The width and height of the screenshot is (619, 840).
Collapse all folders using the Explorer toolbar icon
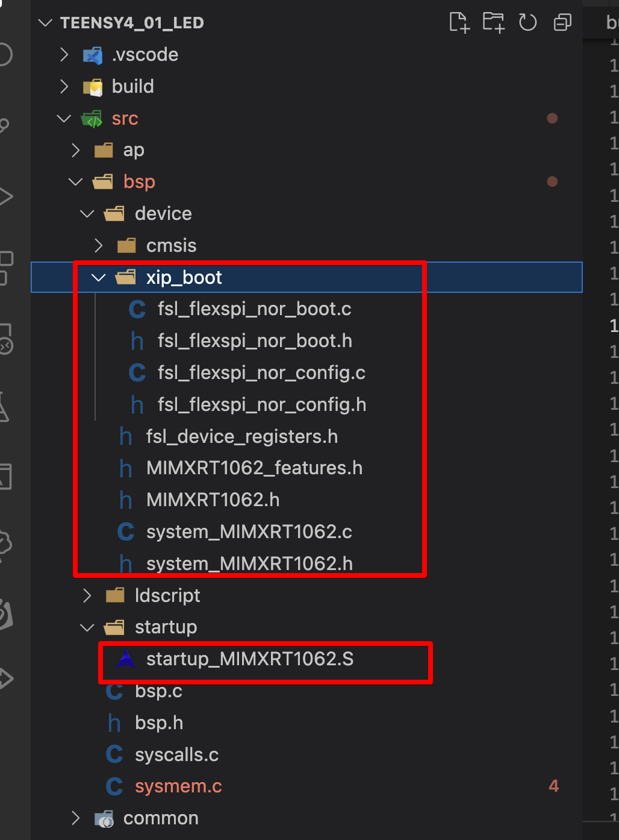coord(561,22)
